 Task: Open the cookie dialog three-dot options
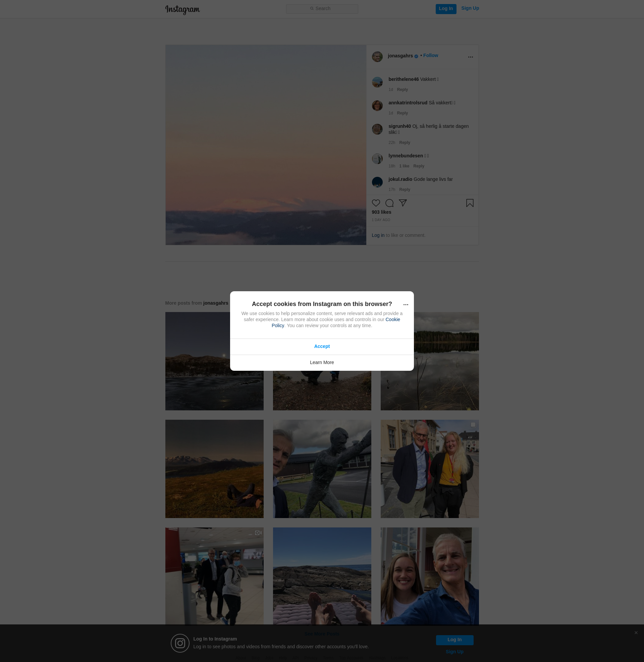tap(406, 304)
